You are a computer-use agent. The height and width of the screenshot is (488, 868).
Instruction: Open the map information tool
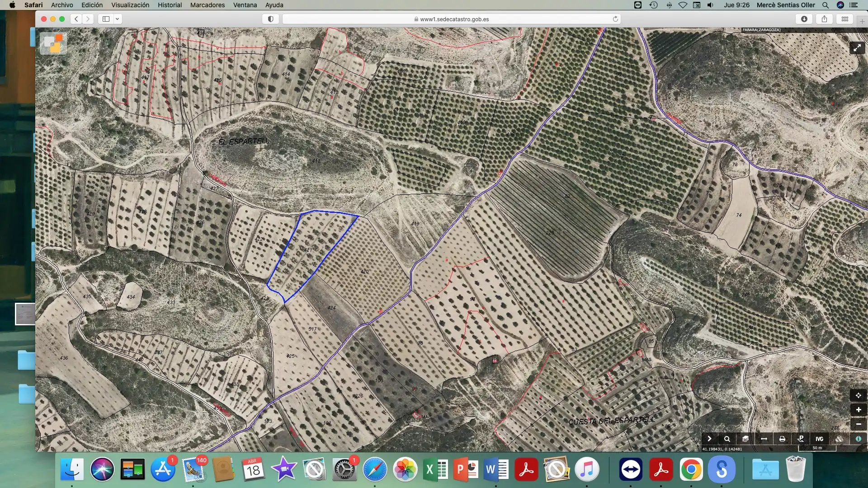coord(859,439)
